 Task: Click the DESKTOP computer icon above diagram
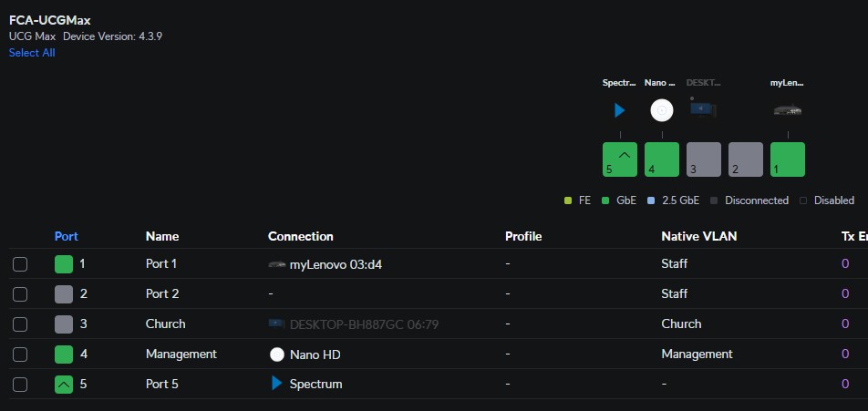pos(701,109)
